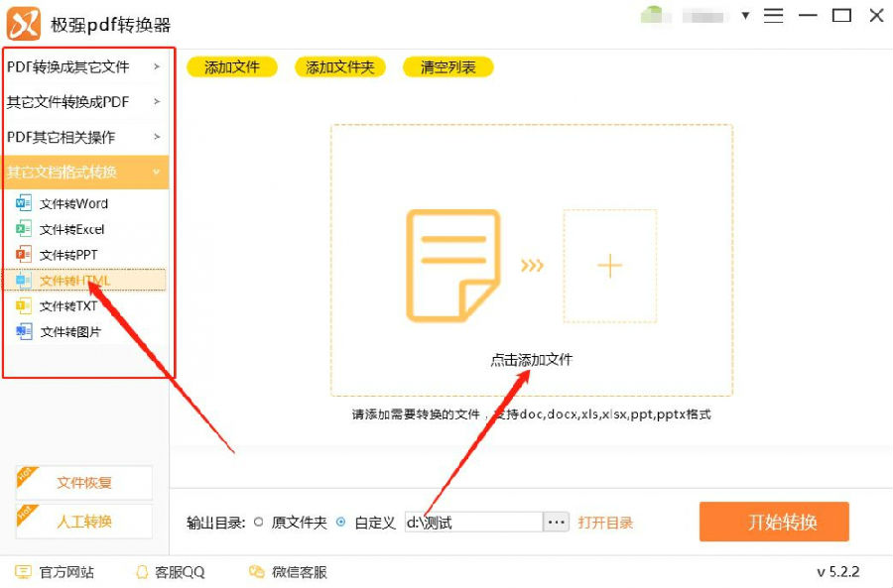The image size is (893, 588).
Task: Click the monitor icon beside 官方网站
Action: 23,572
